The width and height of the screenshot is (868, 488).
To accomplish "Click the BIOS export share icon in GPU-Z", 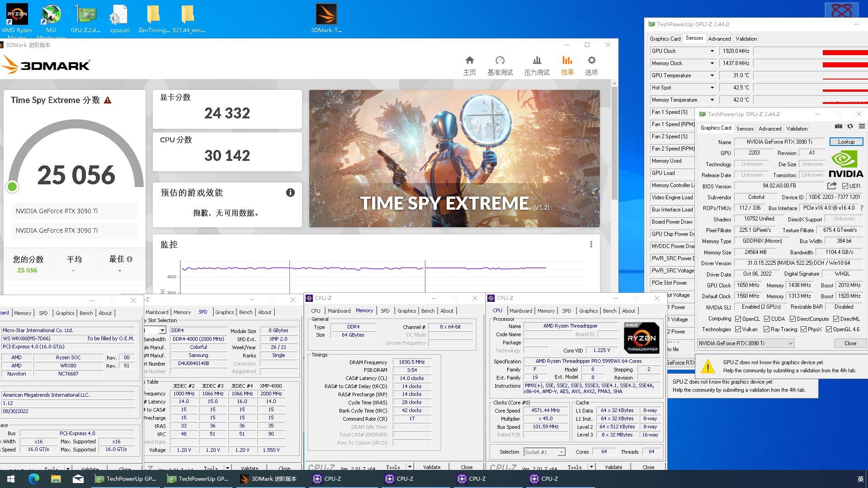I will tap(832, 186).
